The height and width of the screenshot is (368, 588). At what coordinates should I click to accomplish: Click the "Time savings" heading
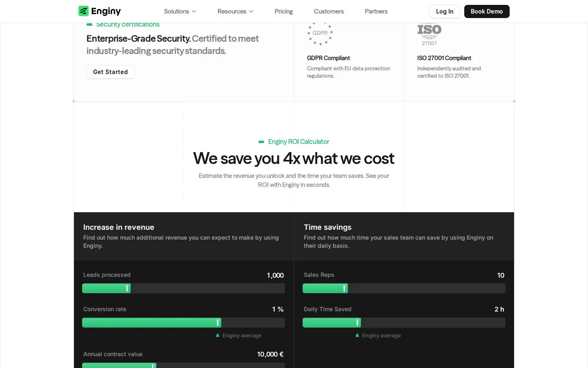(327, 227)
